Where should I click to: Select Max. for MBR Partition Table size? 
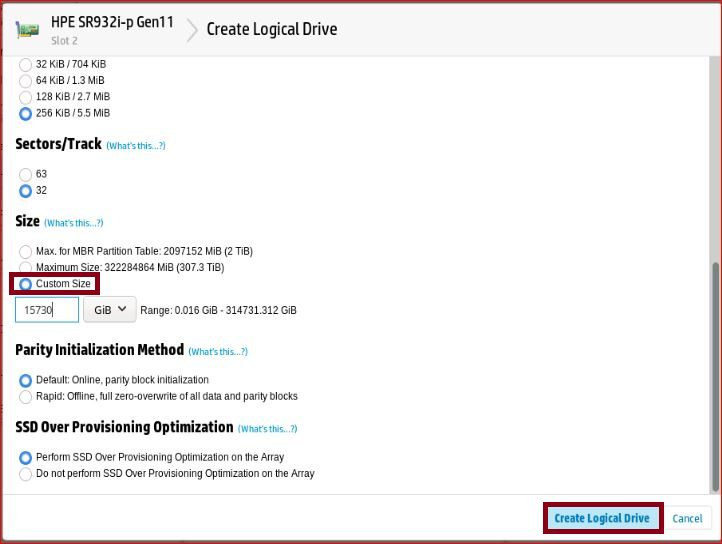pos(26,251)
